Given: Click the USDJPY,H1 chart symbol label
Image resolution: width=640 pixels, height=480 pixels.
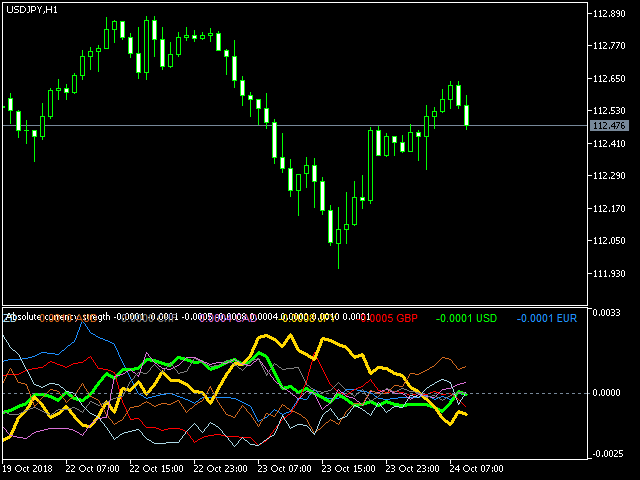Looking at the screenshot, I should pos(28,10).
